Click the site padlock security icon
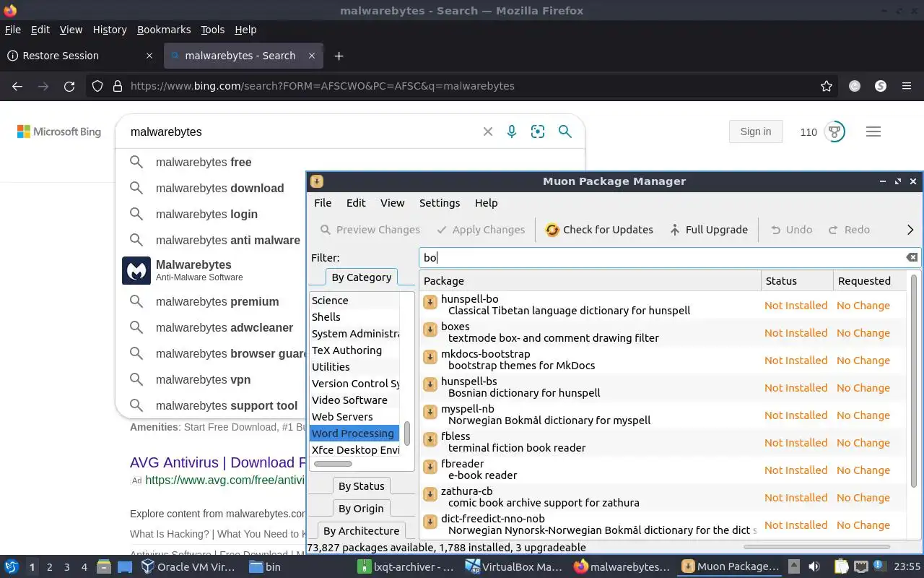The image size is (924, 578). (x=118, y=86)
